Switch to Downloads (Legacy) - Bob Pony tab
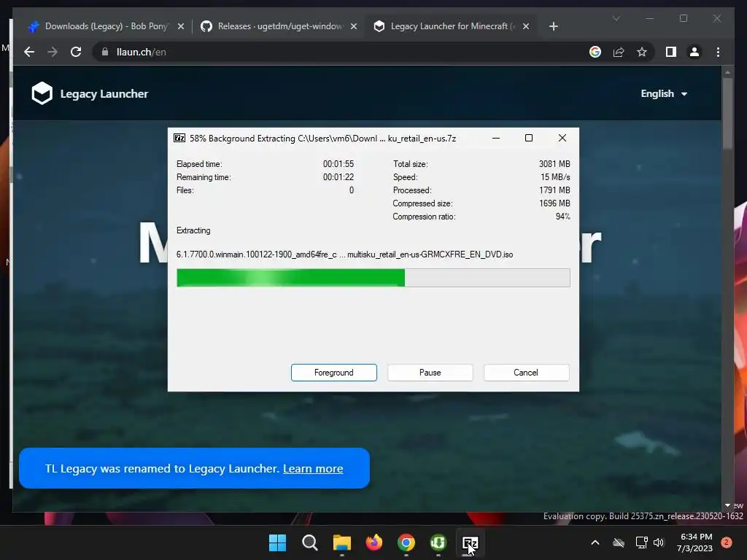The height and width of the screenshot is (560, 747). [x=105, y=26]
